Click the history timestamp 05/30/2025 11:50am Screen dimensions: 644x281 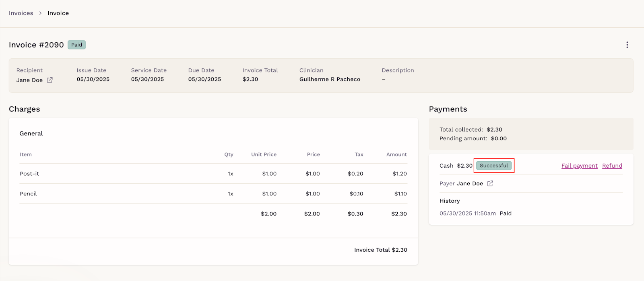point(468,213)
